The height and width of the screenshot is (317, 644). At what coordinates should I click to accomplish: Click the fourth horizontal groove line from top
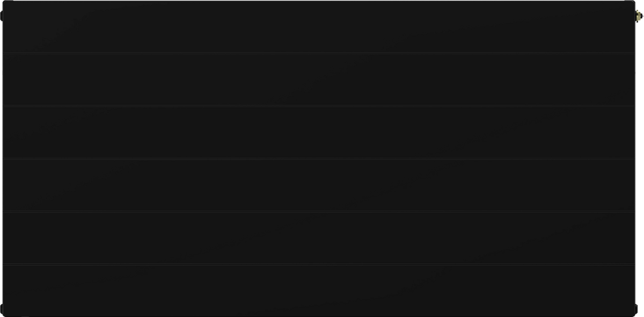[322, 211]
